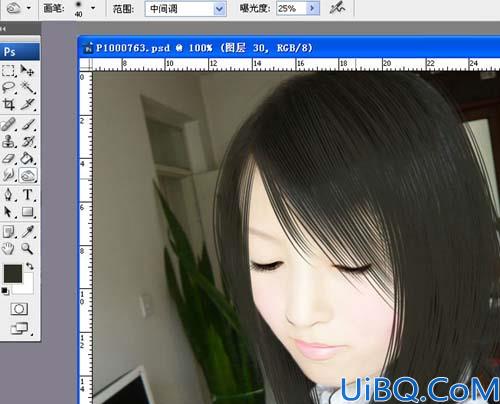Select the Lasso tool
The height and width of the screenshot is (404, 500).
(9, 88)
